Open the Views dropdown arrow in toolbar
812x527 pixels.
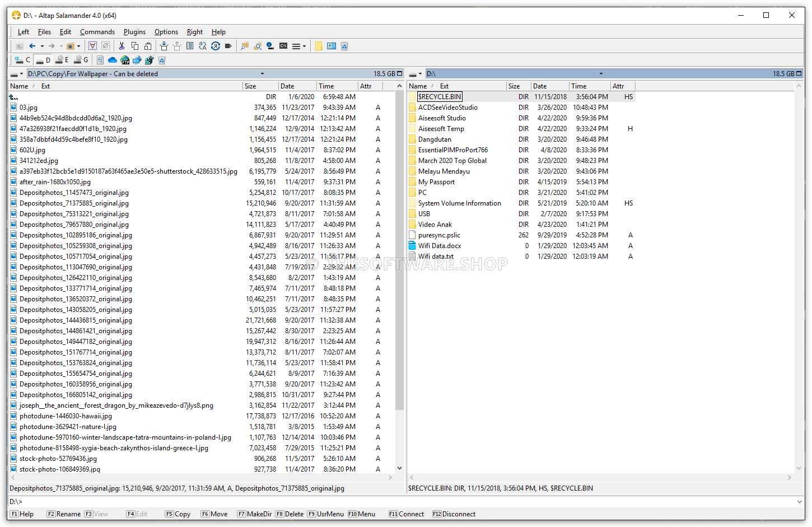[304, 46]
